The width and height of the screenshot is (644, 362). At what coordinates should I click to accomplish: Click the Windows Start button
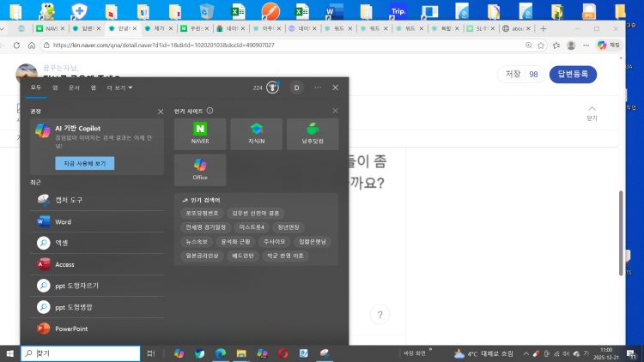[x=9, y=353]
